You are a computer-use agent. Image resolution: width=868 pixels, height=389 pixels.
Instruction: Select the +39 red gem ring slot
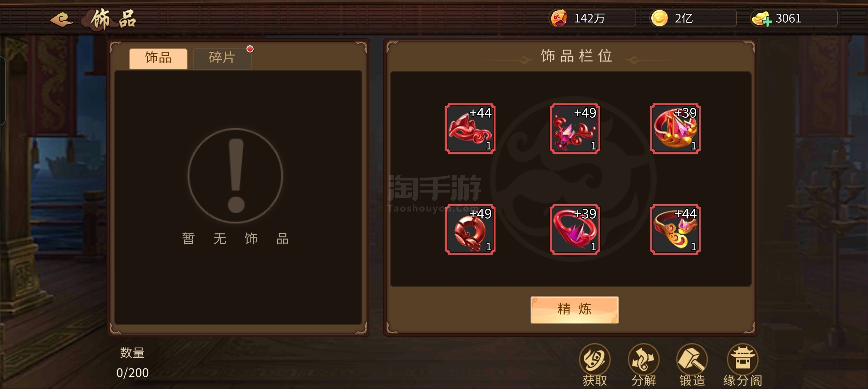coord(575,229)
